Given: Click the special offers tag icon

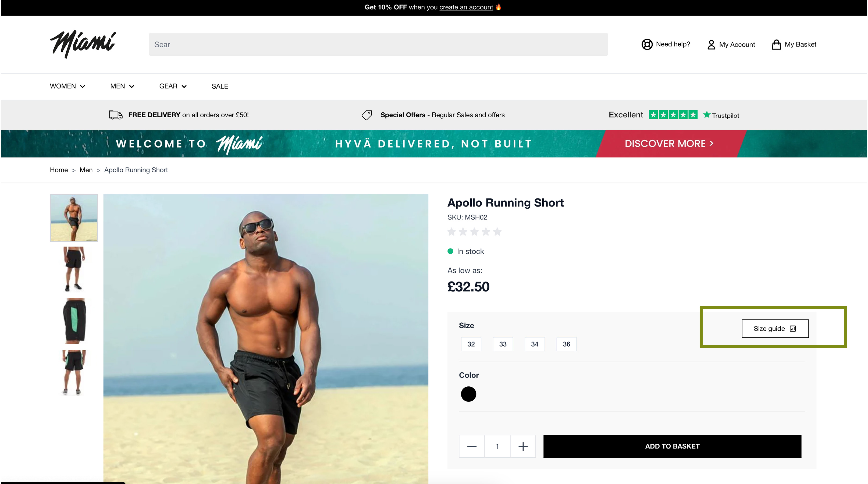Looking at the screenshot, I should tap(367, 115).
